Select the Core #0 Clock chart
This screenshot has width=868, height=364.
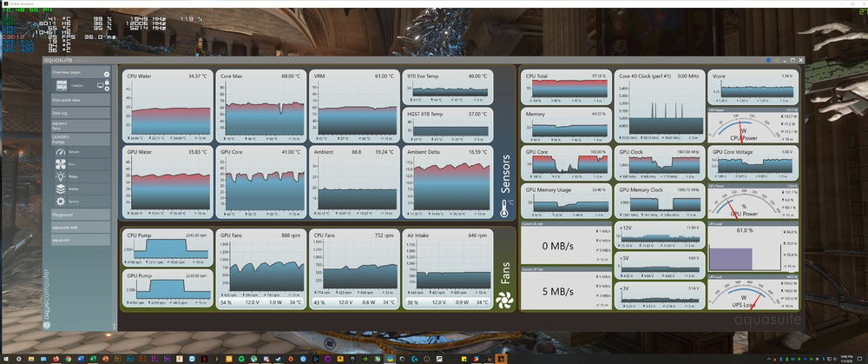tap(660, 106)
